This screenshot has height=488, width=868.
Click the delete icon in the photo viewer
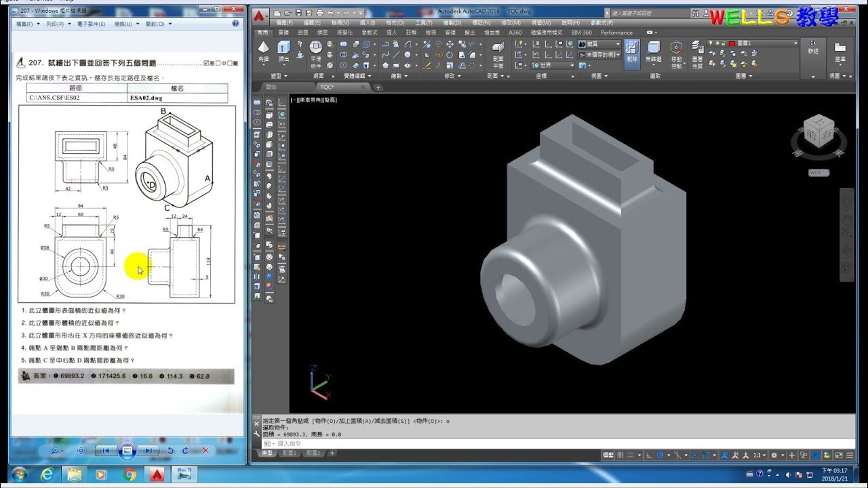(x=205, y=450)
